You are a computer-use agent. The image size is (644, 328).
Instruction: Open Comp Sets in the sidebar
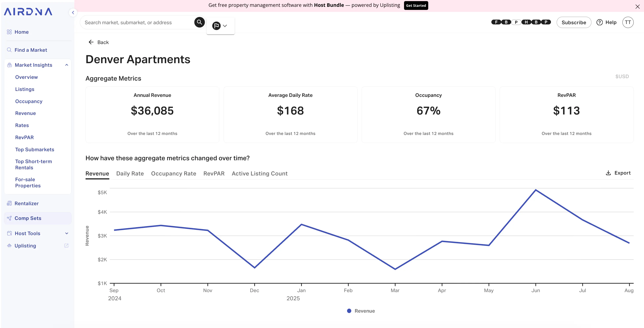click(x=38, y=218)
